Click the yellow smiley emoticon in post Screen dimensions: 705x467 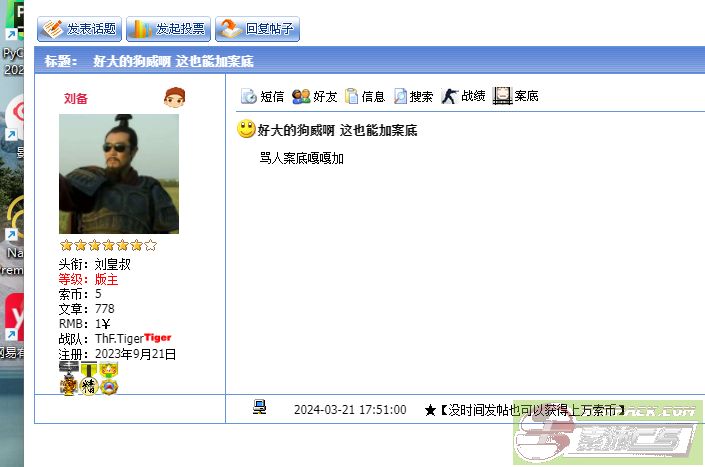pos(246,129)
